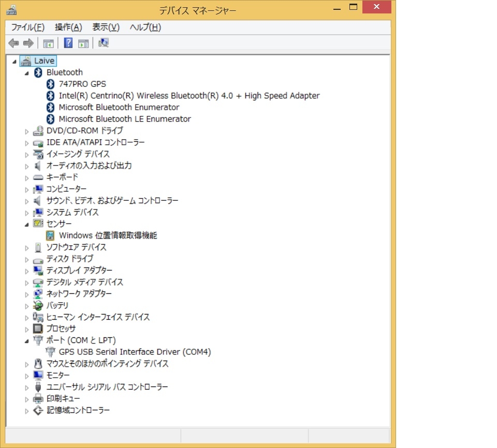Select the デジタル メディア デバイス label

[x=84, y=282]
